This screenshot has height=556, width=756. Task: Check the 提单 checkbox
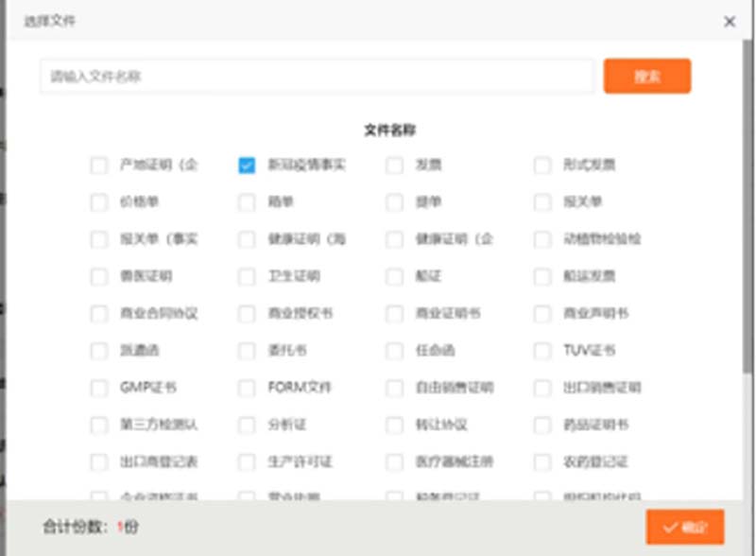coord(394,202)
